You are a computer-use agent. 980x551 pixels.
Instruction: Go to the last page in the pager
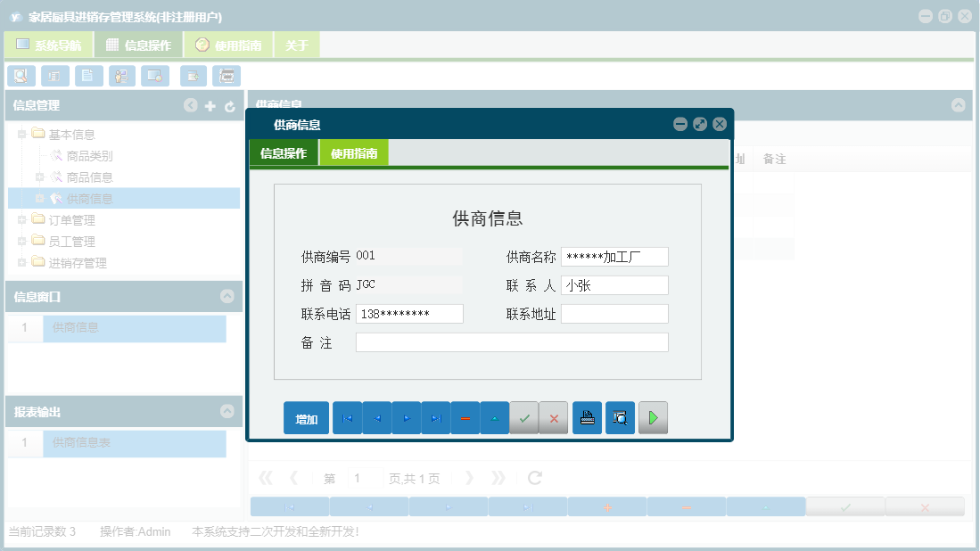(x=498, y=478)
